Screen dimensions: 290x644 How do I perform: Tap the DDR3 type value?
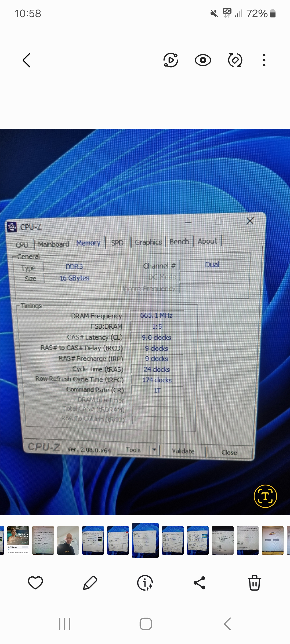tap(74, 266)
